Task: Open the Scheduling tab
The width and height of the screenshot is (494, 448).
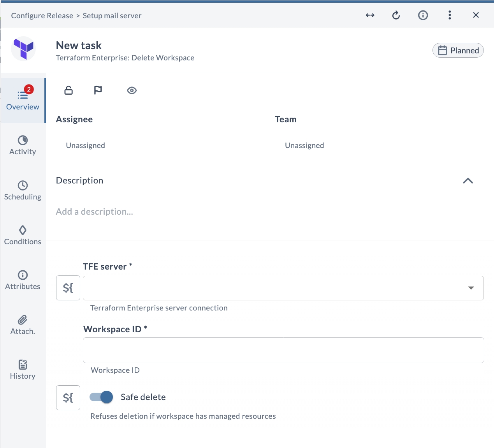Action: [x=23, y=190]
